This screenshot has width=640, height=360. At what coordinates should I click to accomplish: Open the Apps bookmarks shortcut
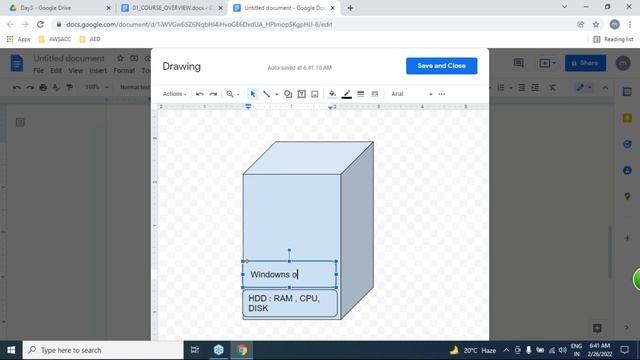tap(19, 39)
